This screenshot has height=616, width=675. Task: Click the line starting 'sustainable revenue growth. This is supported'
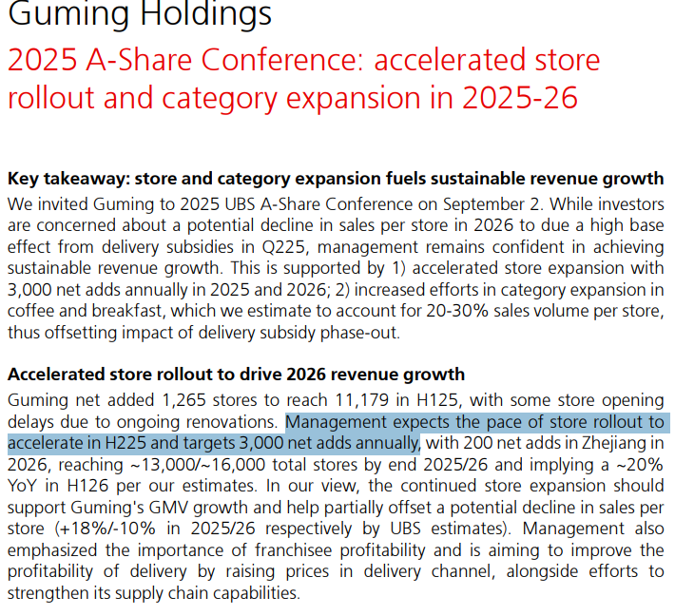coord(336,268)
